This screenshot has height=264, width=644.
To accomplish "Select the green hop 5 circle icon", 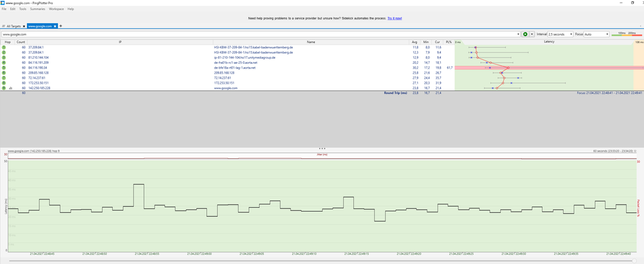I will click(4, 67).
